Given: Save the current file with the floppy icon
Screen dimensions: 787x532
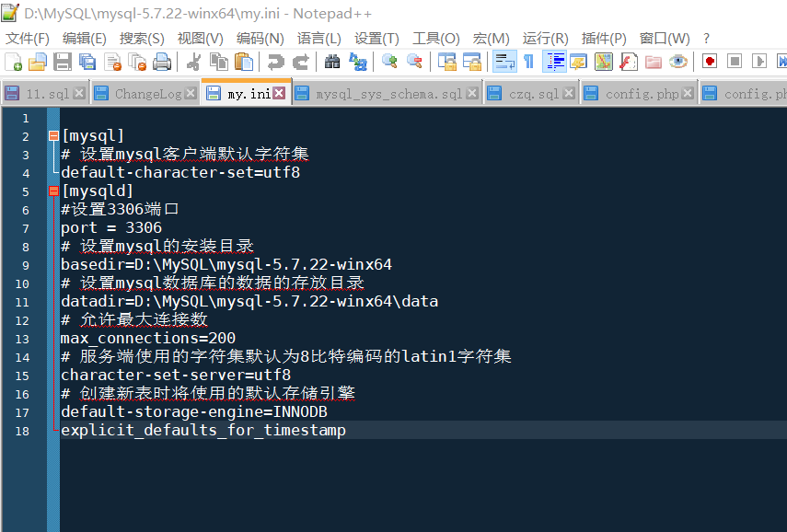Looking at the screenshot, I should pos(63,62).
